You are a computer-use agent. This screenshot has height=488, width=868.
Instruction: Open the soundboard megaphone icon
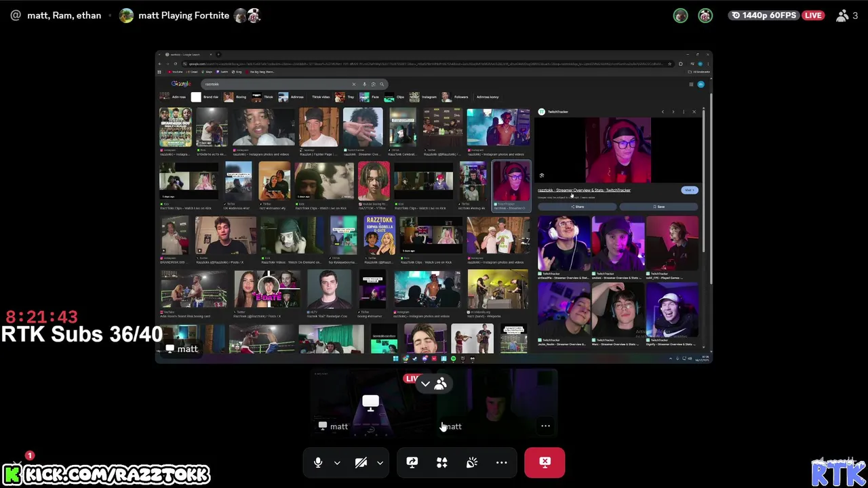click(472, 462)
